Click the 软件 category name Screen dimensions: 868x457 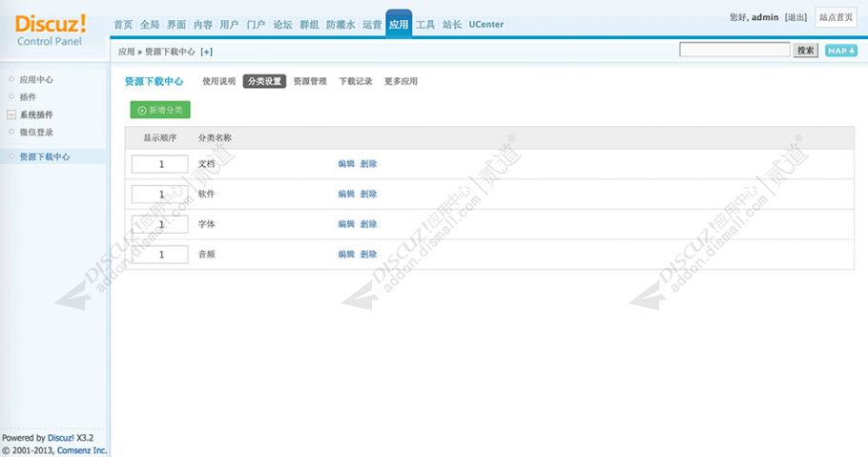coord(206,194)
